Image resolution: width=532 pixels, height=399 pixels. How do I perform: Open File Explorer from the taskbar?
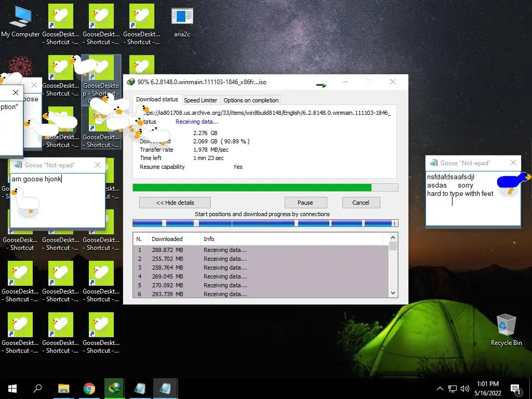pos(63,389)
